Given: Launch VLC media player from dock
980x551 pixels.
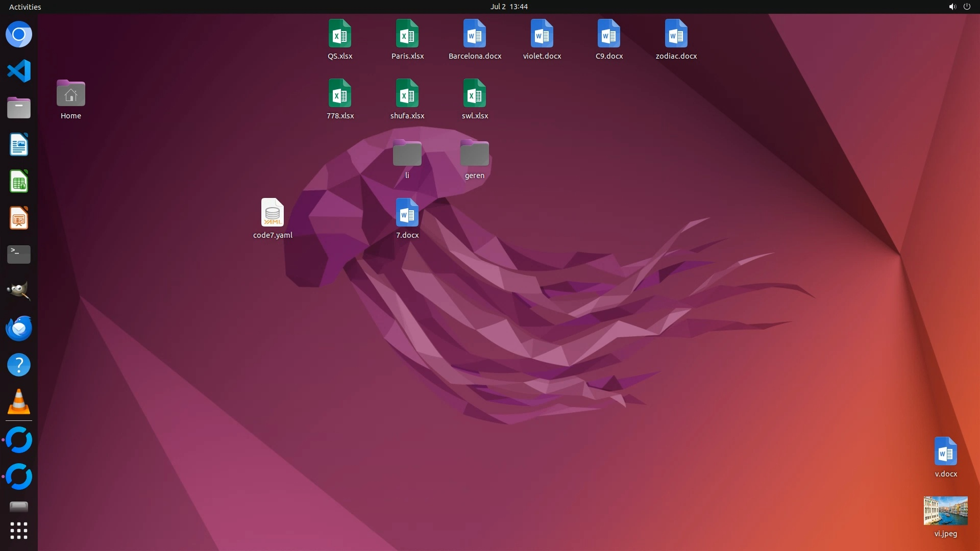Looking at the screenshot, I should tap(19, 402).
